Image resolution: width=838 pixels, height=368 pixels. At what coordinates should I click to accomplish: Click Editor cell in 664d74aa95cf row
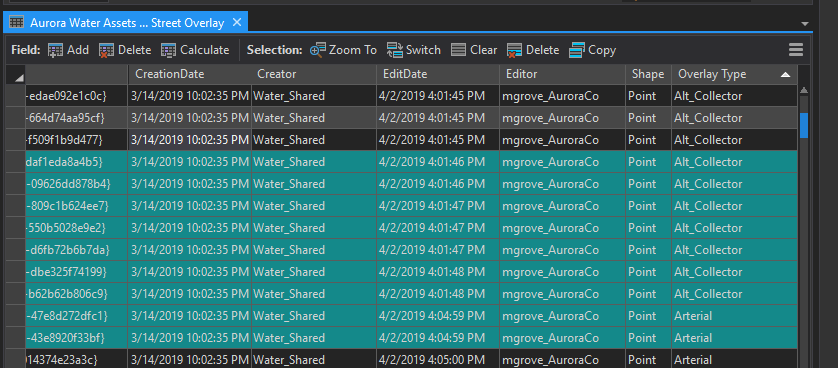coord(562,118)
